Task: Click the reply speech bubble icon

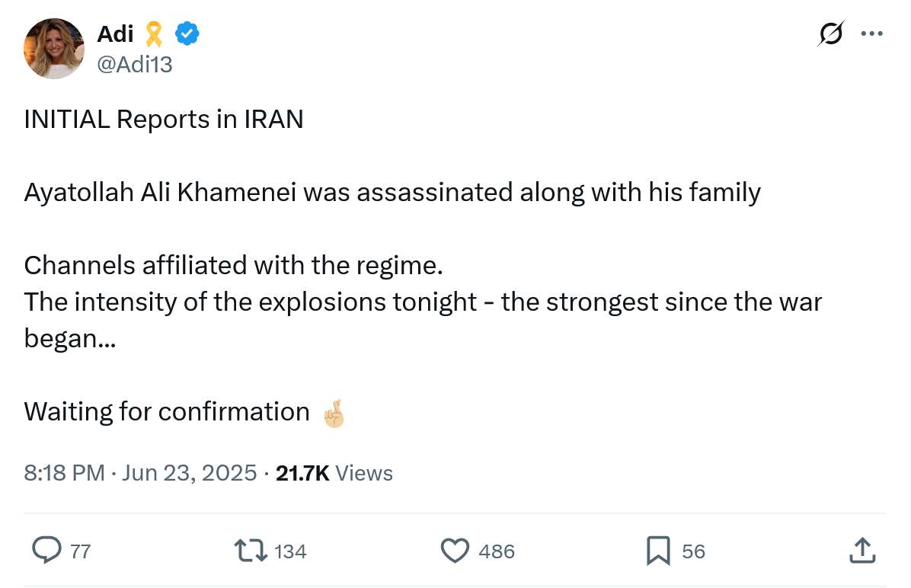Action: pos(47,551)
